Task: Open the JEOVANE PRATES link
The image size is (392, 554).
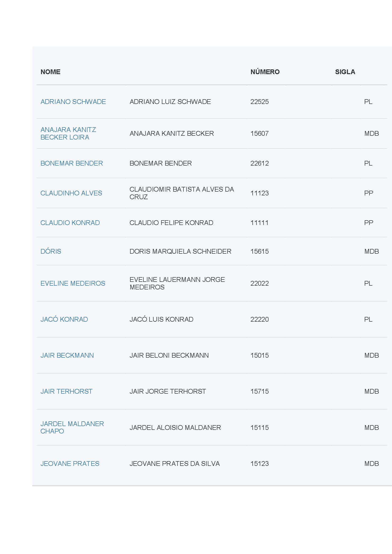Action: [70, 464]
